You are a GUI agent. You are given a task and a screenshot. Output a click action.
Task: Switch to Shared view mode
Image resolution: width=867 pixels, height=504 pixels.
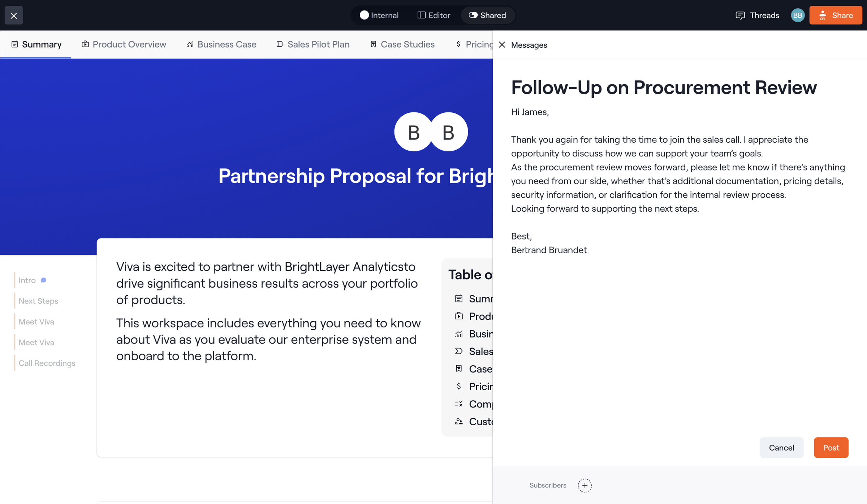(x=488, y=15)
